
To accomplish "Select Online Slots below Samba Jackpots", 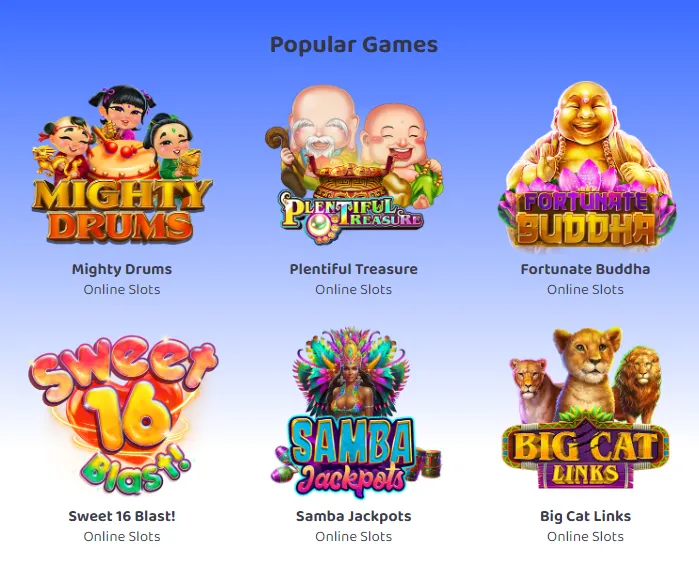I will coord(354,537).
